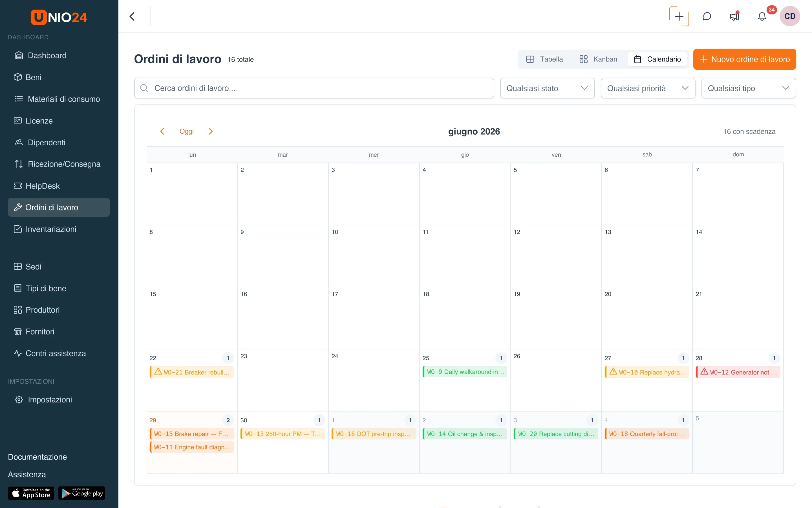This screenshot has width=812, height=508.
Task: Expand the Qualsiasi priorità dropdown
Action: 648,88
